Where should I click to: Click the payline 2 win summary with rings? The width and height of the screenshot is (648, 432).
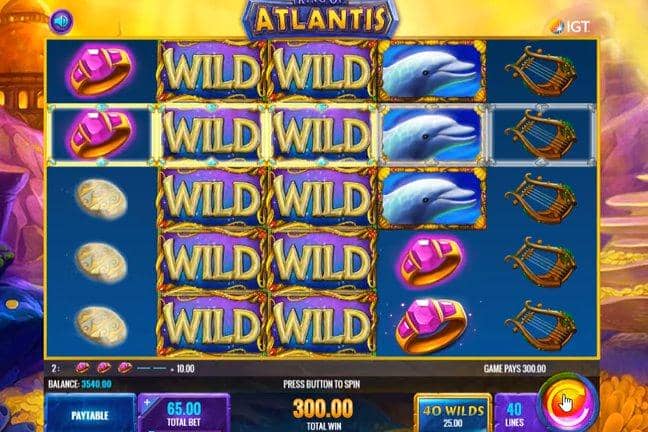[123, 368]
